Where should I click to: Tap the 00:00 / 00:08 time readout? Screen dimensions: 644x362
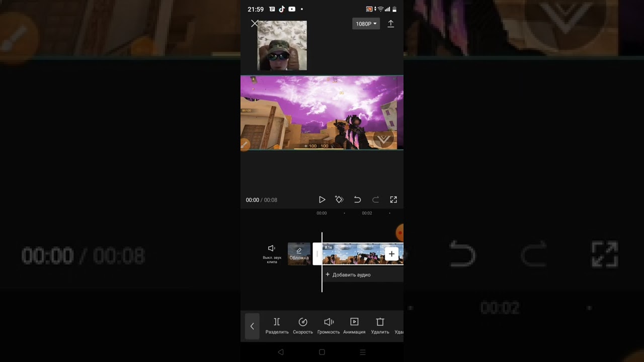(261, 200)
